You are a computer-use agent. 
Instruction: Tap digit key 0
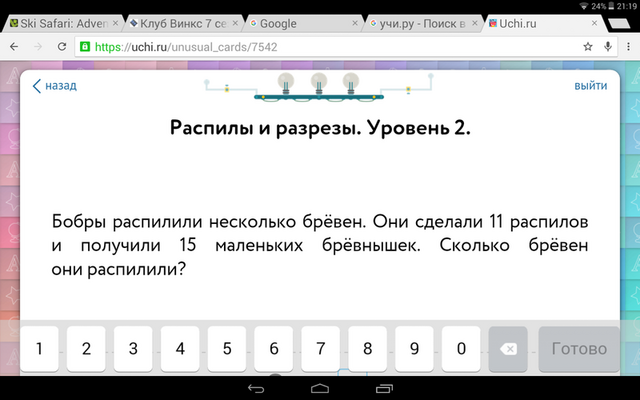point(461,349)
